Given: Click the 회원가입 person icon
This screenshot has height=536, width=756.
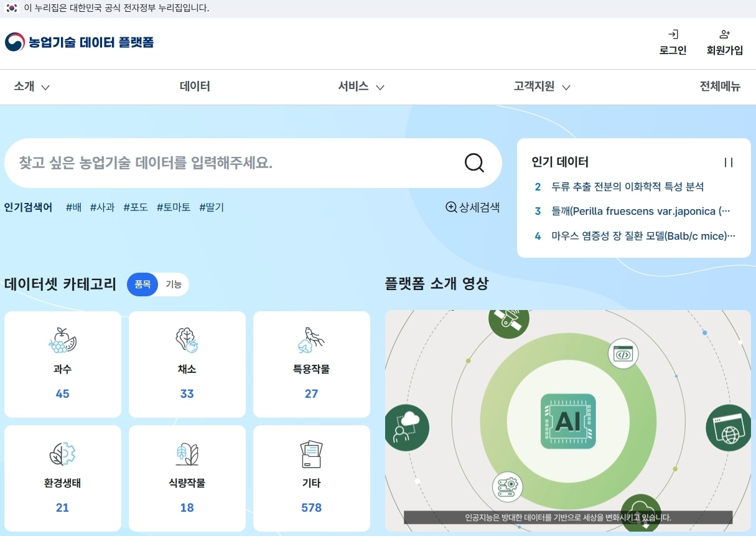Looking at the screenshot, I should [724, 34].
